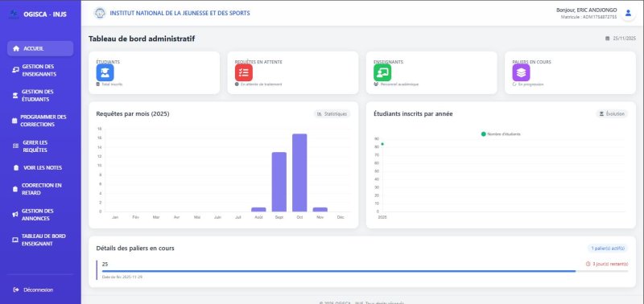Image resolution: width=644 pixels, height=304 pixels.
Task: Click the OGISCA logo icon in the sidebar
Action: 14,14
